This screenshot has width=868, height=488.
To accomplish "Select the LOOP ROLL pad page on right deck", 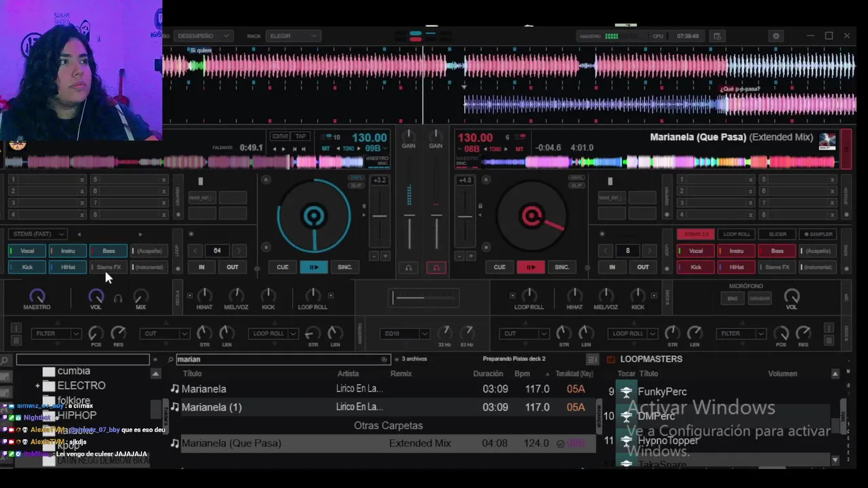I will tap(736, 234).
